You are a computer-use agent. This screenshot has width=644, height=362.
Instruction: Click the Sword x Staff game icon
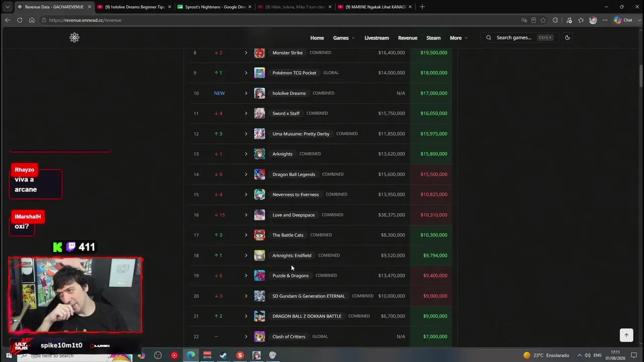[x=260, y=114]
